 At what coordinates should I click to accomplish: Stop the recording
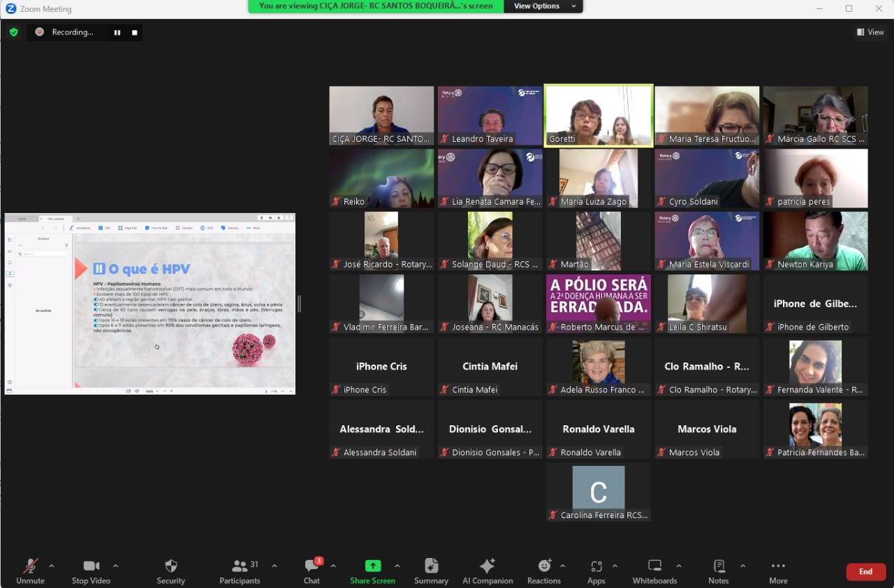pos(135,32)
